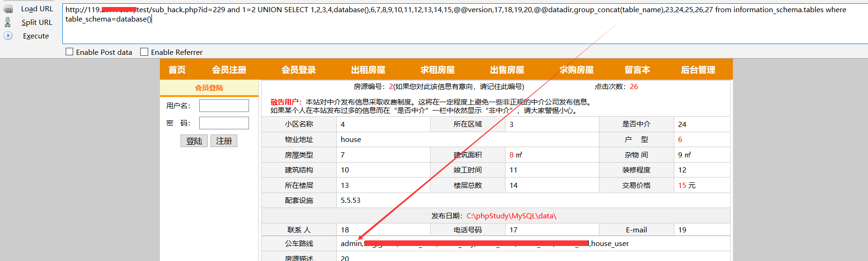The height and width of the screenshot is (261, 868).
Task: Click the 建筑结构 value 10
Action: tap(345, 170)
